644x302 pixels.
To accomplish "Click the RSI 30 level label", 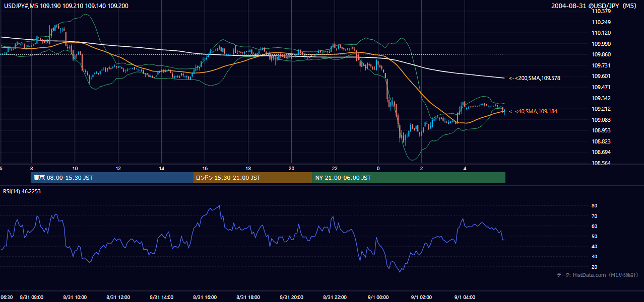I will [x=594, y=256].
